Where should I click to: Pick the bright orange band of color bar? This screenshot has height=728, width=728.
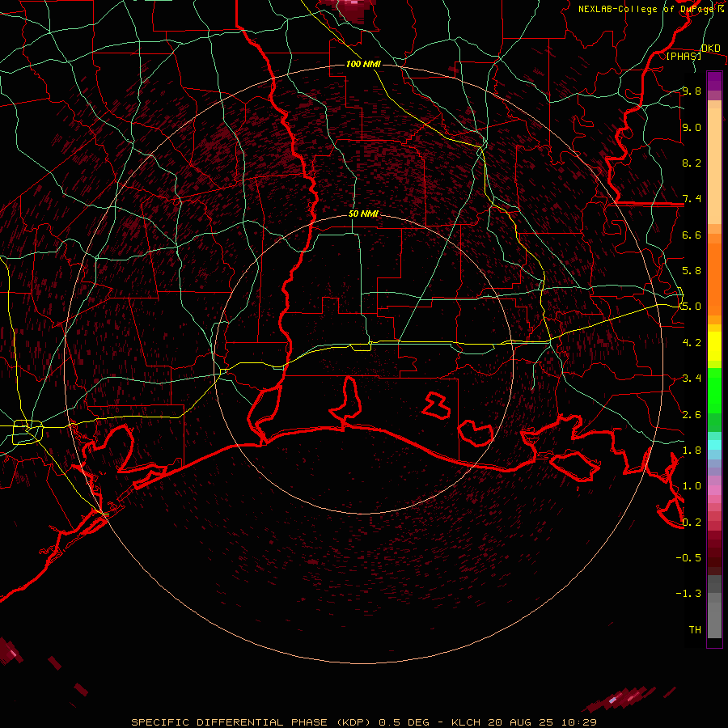714,278
